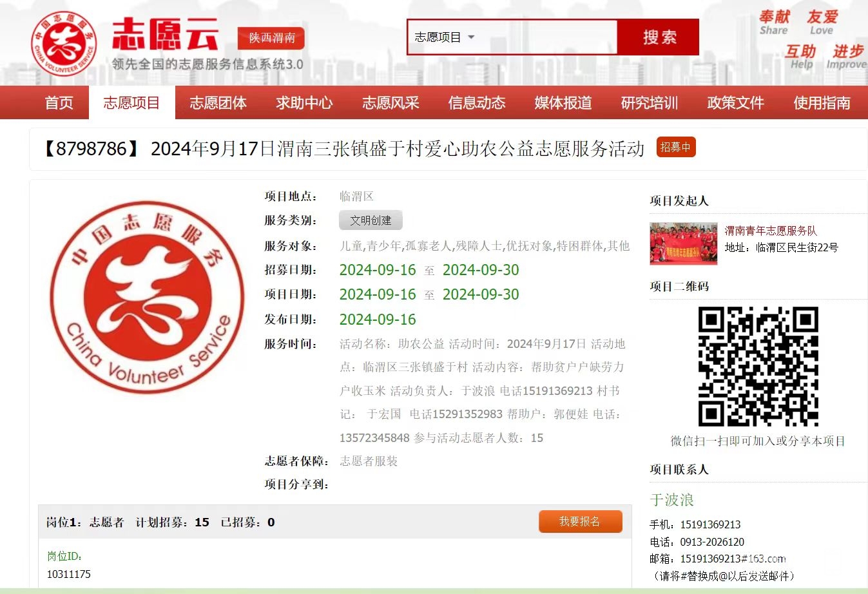Viewport: 868px width, 594px height.
Task: Click the contact name 于波浪
Action: pyautogui.click(x=672, y=500)
